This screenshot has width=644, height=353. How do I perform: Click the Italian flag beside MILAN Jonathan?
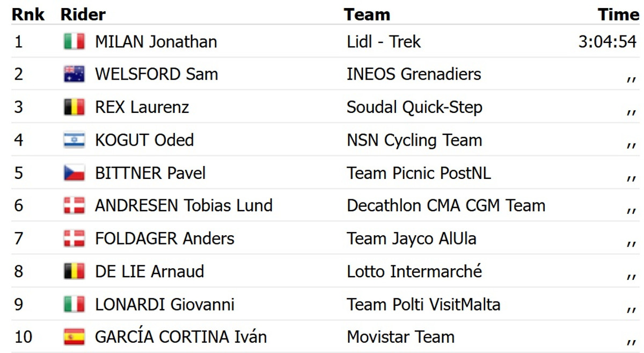tap(74, 41)
